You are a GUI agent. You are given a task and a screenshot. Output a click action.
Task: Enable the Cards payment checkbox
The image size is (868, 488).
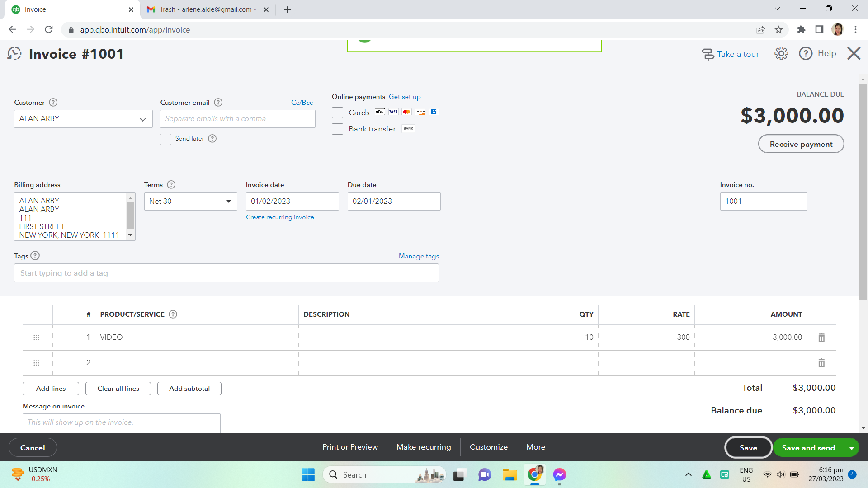(337, 113)
